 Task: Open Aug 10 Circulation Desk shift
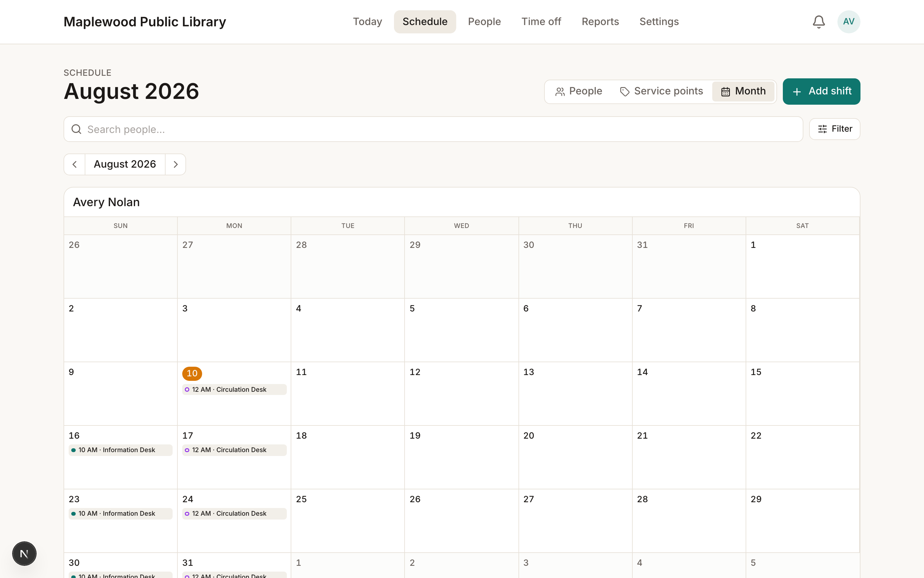(234, 390)
